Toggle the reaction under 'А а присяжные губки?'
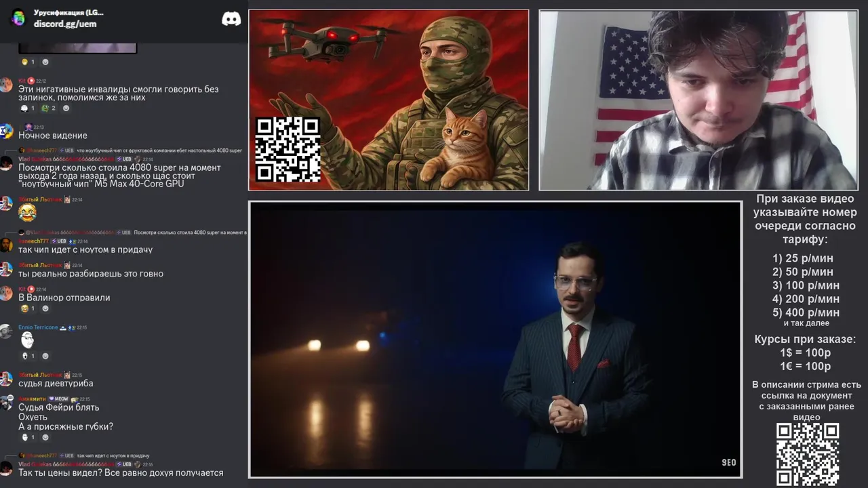Image resolution: width=868 pixels, height=488 pixels. pos(27,437)
